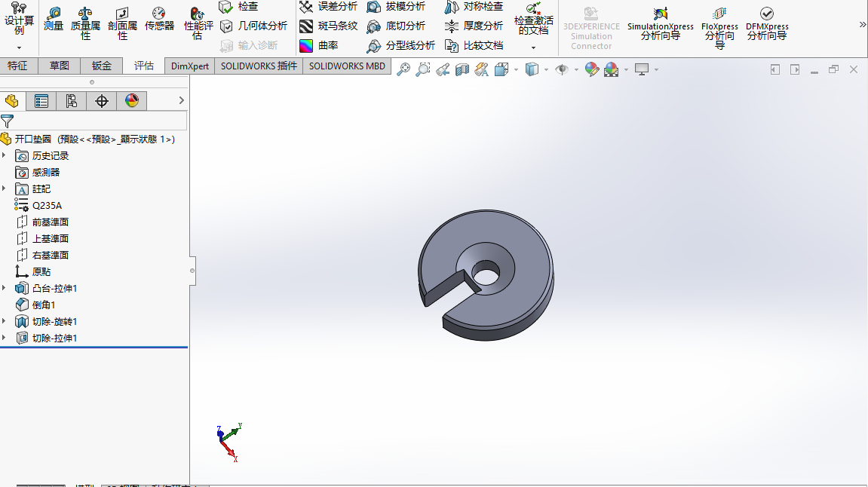Open Undercut Analysis (底切分析)

(x=397, y=26)
